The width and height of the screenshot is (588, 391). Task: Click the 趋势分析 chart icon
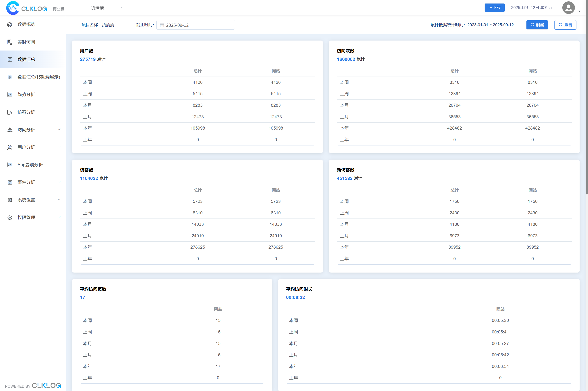point(10,95)
